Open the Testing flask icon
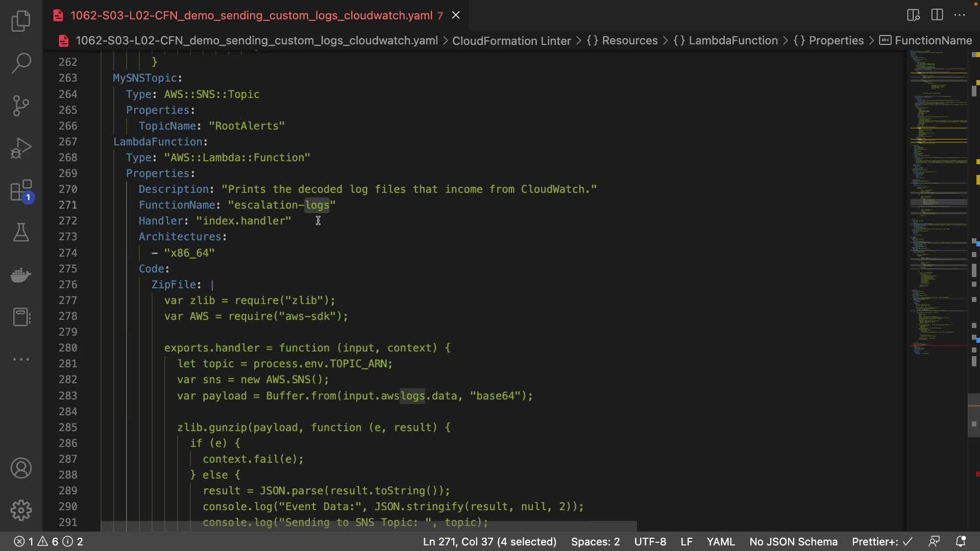980x551 pixels. (21, 233)
